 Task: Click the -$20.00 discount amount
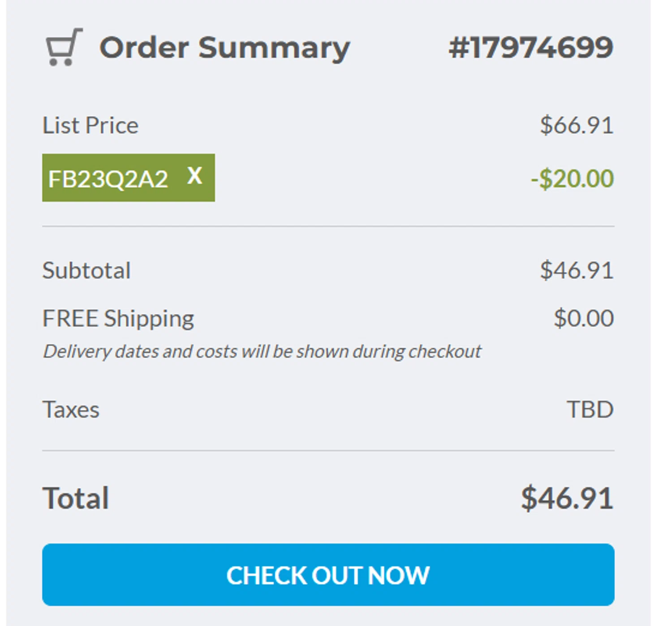(x=572, y=179)
